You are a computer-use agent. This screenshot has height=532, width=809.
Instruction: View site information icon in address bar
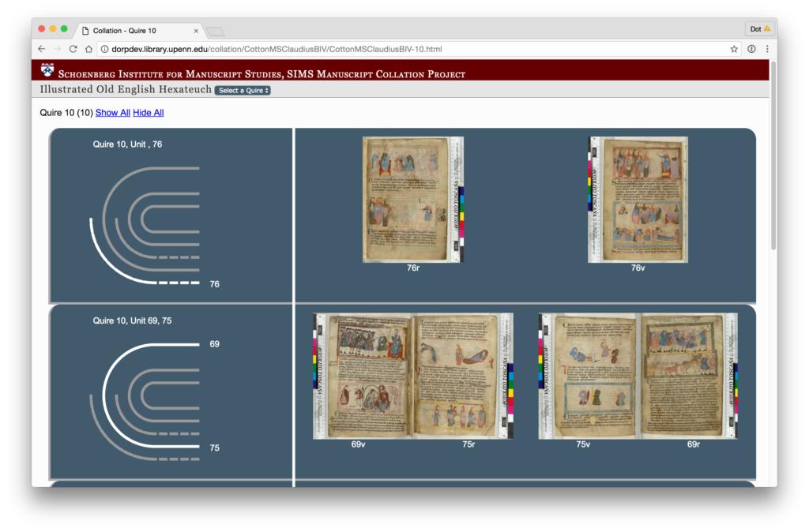click(104, 49)
